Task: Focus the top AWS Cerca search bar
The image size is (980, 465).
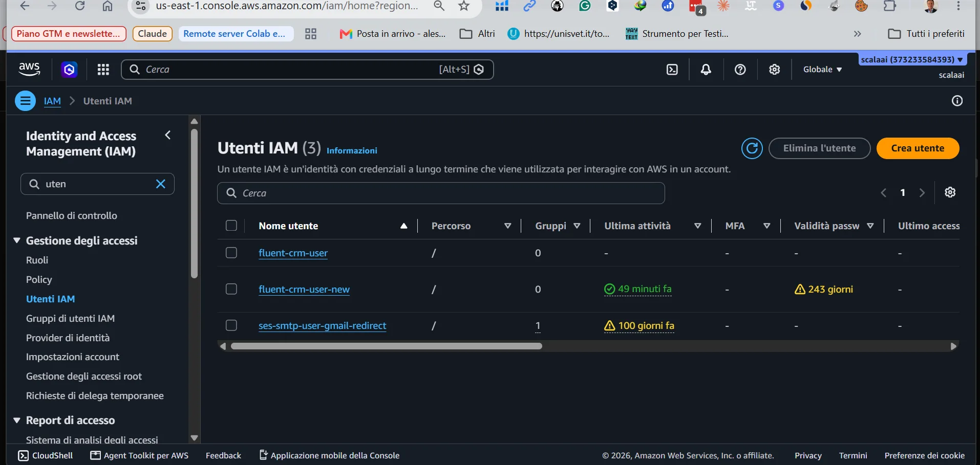Action: click(x=307, y=70)
